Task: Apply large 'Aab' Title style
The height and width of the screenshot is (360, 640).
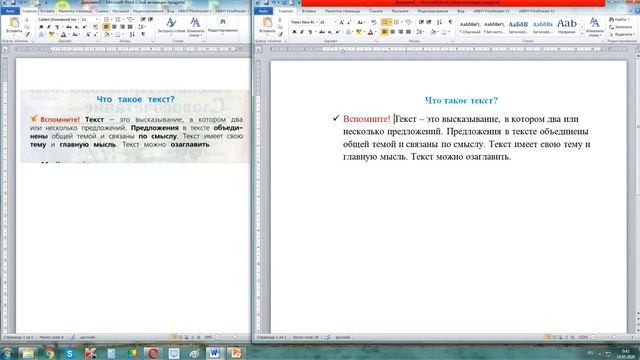Action: coord(567,27)
